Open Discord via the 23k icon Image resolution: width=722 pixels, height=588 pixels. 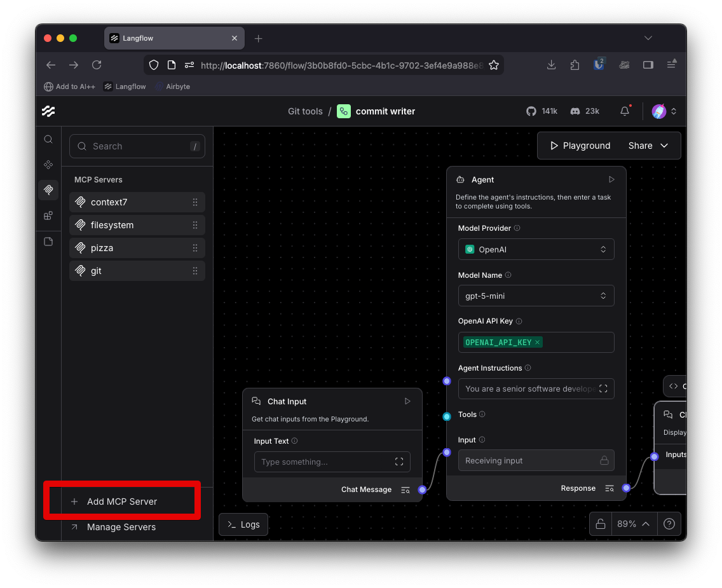coord(583,111)
